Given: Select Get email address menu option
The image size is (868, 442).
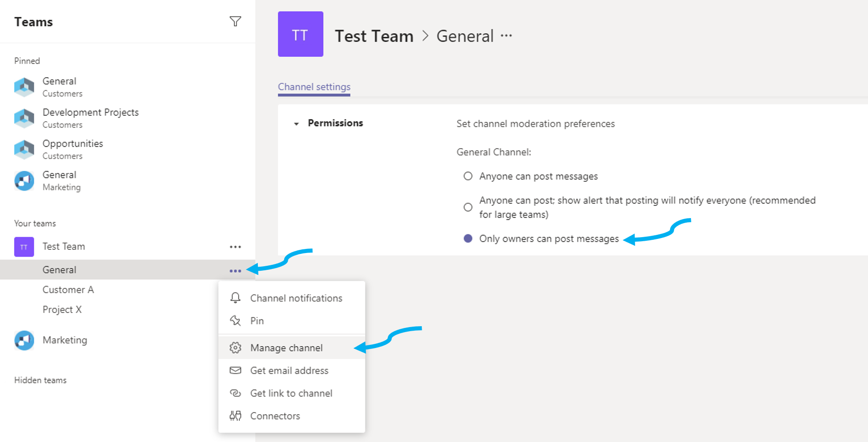Looking at the screenshot, I should pyautogui.click(x=289, y=371).
